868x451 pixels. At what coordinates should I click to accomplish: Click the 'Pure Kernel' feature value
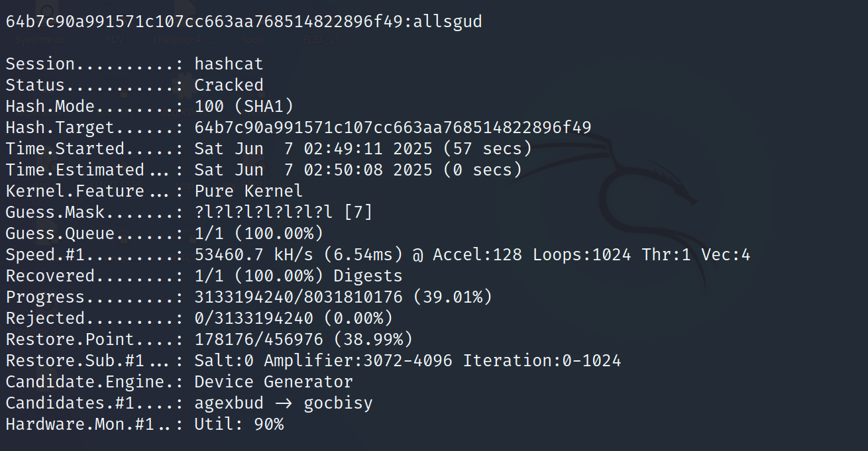248,191
